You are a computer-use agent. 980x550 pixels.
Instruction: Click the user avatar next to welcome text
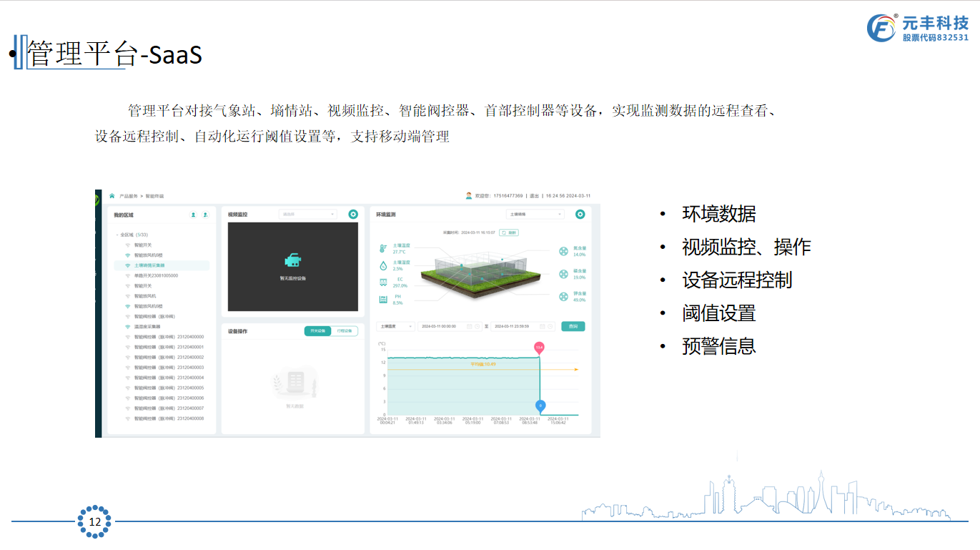[469, 195]
